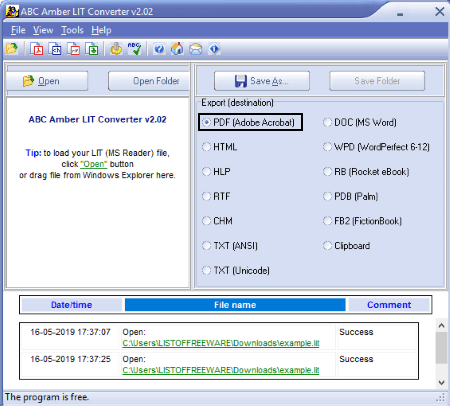
Task: Close the ABC Amber LIT Converter window
Action: 439,12
